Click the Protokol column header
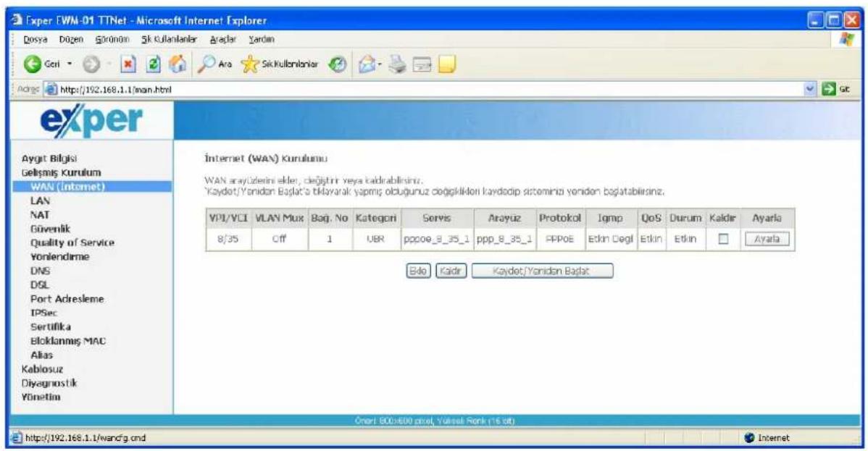Image resolution: width=868 pixels, height=451 pixels. point(559,218)
